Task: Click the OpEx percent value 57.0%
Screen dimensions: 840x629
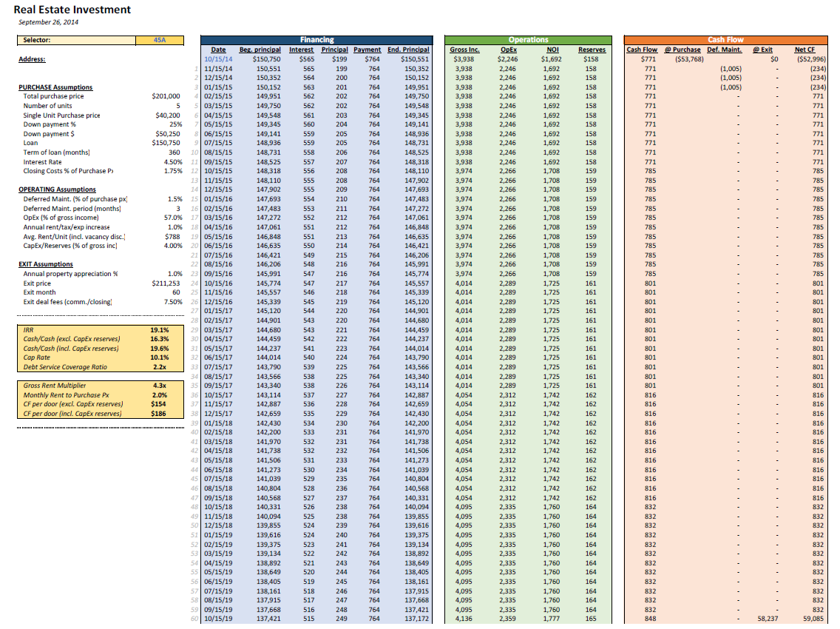Action: point(173,218)
